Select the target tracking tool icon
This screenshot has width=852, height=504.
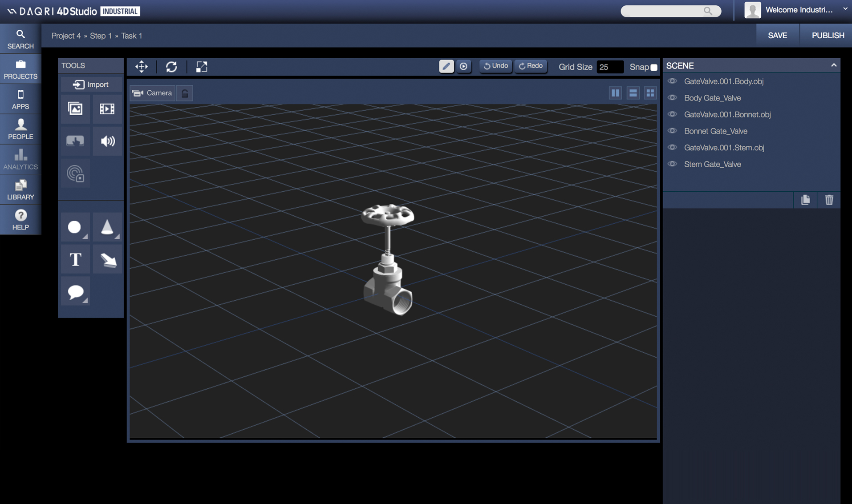75,173
